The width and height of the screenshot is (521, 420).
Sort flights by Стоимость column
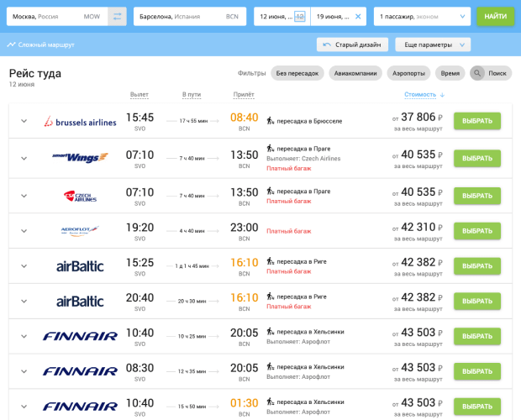click(424, 94)
